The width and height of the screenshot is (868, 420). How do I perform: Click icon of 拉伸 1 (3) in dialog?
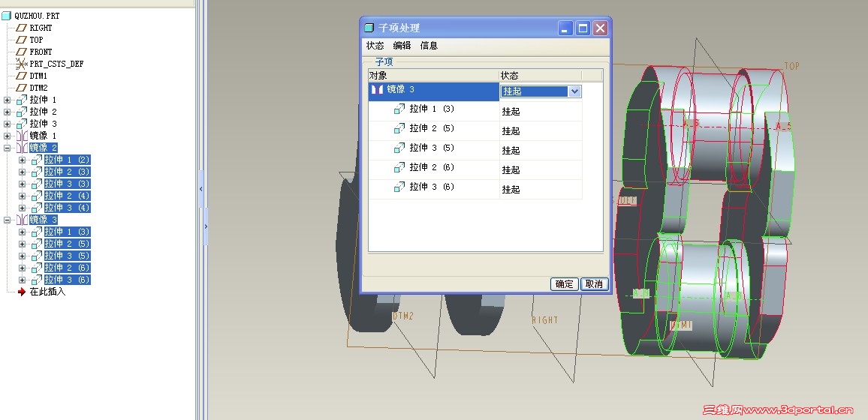399,109
